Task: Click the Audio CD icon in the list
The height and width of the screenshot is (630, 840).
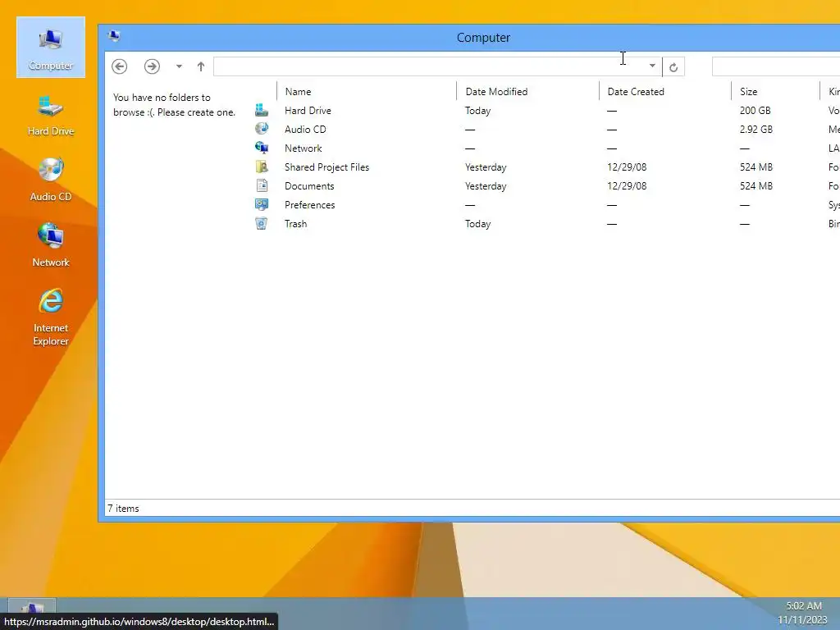Action: tap(262, 129)
